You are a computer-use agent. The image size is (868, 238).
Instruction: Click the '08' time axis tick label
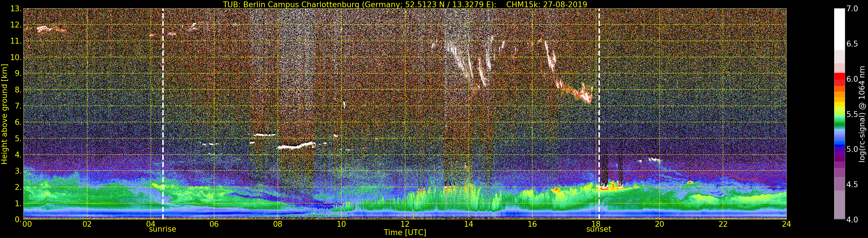pyautogui.click(x=278, y=224)
